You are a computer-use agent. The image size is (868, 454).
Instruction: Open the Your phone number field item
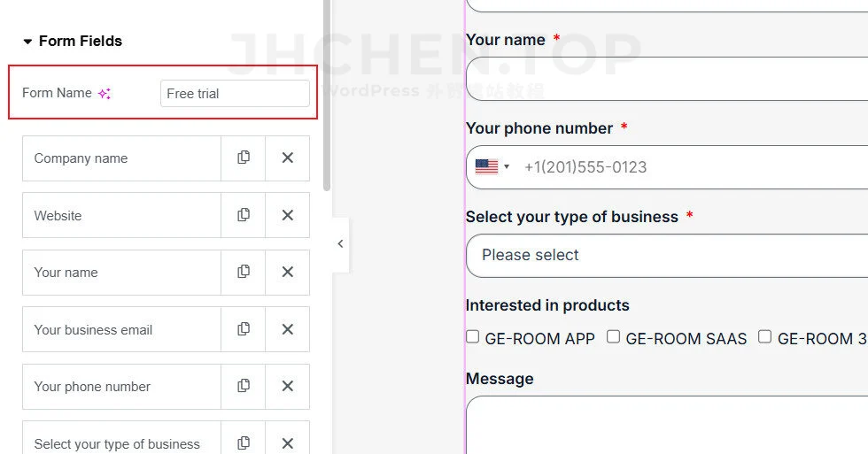[122, 387]
